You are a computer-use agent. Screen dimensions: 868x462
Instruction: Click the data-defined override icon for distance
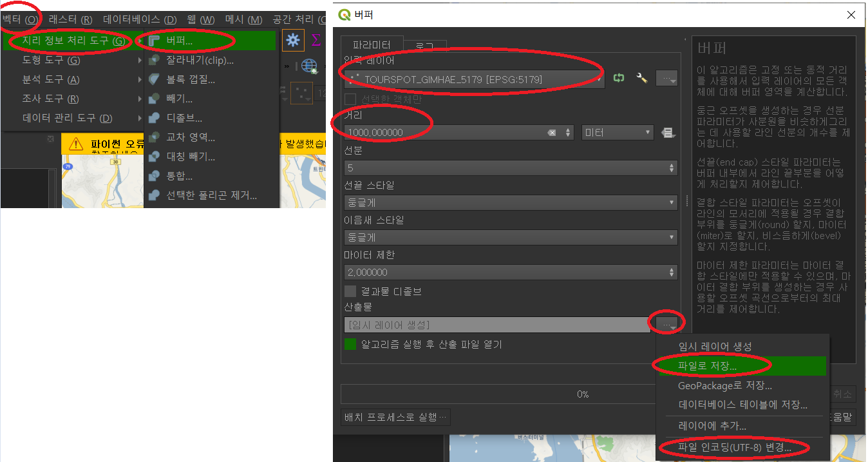668,133
